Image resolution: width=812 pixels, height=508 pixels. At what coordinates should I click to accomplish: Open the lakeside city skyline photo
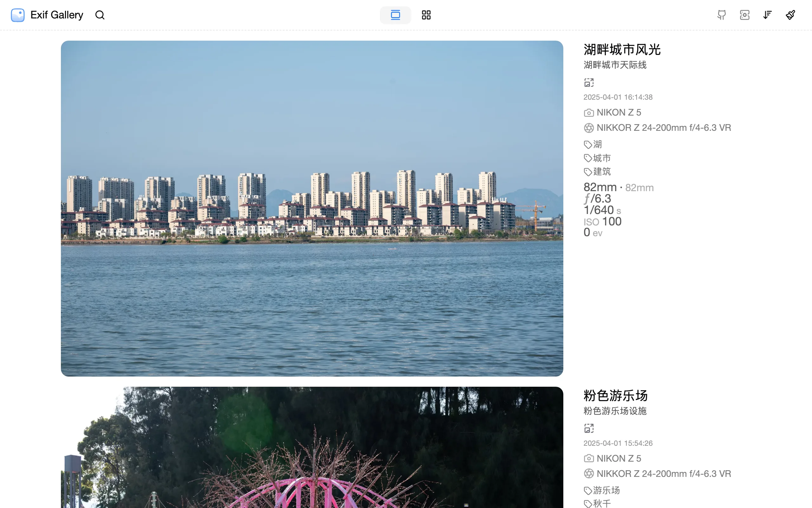(x=312, y=208)
